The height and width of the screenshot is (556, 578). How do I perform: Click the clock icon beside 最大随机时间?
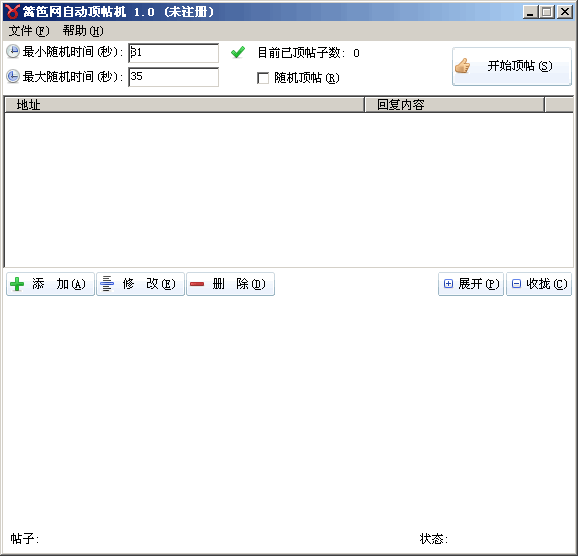point(13,76)
